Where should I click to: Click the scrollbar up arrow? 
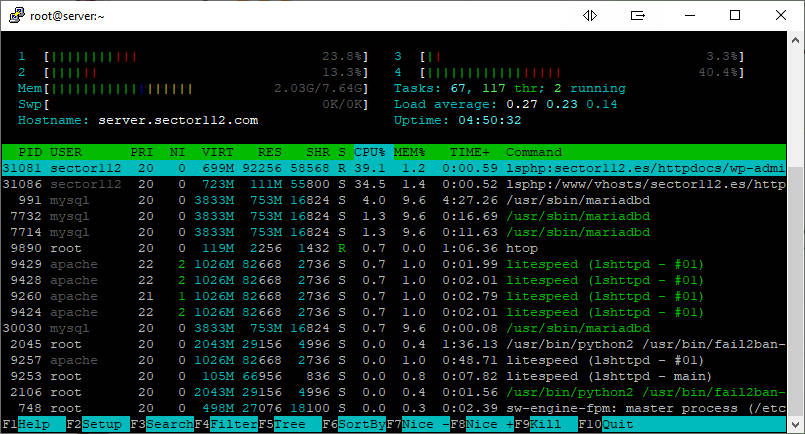pos(796,40)
